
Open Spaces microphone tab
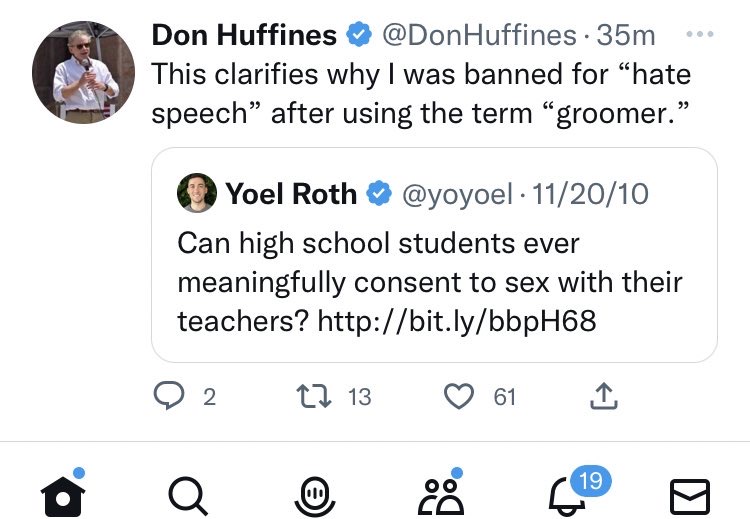point(313,495)
